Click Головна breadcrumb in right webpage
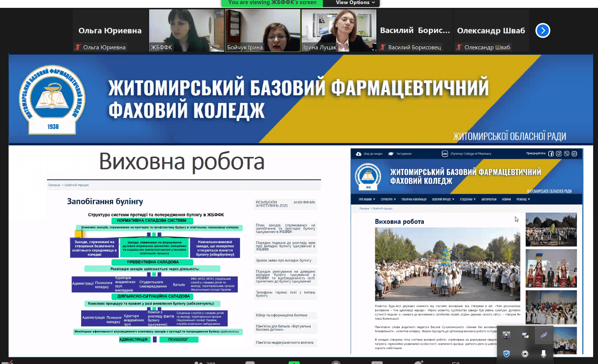 (x=364, y=209)
